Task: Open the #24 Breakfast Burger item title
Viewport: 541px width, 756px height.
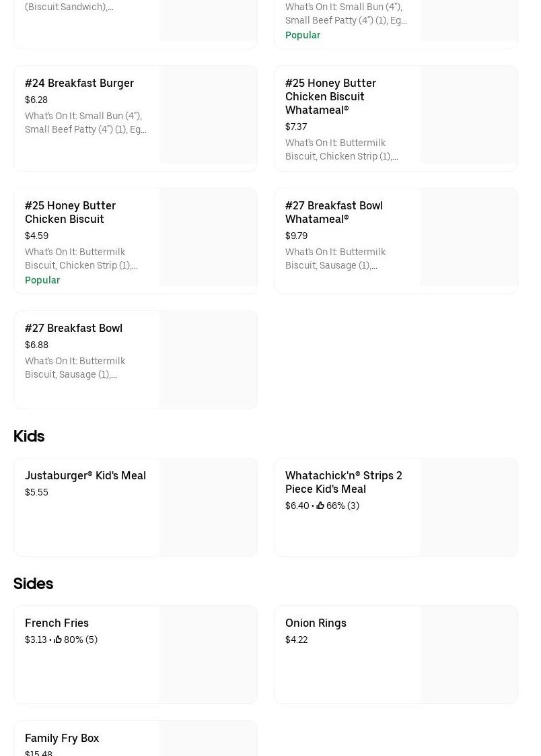Action: [79, 83]
